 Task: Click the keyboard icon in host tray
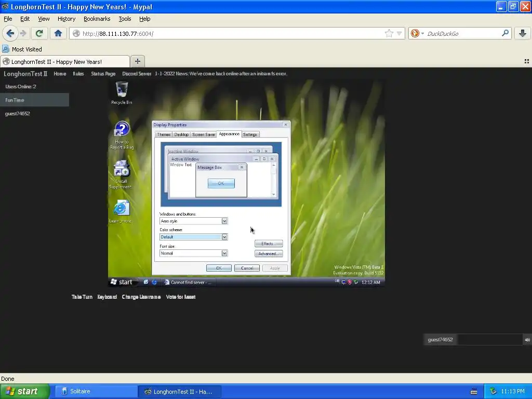tap(474, 392)
